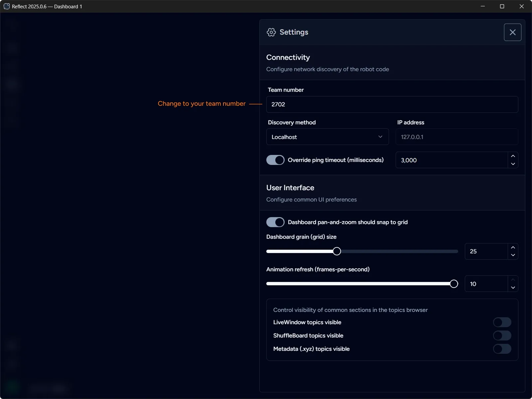Viewport: 532px width, 399px height.
Task: Click the IP address field showing 127.0.0.1
Action: point(457,137)
